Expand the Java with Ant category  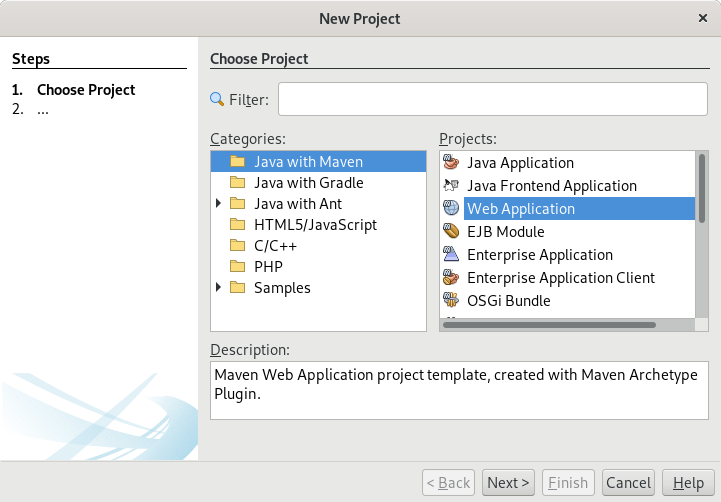coord(219,204)
